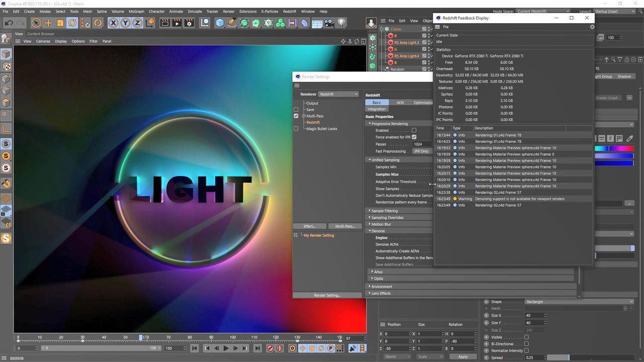Play the animation forward
This screenshot has width=644, height=362.
[225, 348]
